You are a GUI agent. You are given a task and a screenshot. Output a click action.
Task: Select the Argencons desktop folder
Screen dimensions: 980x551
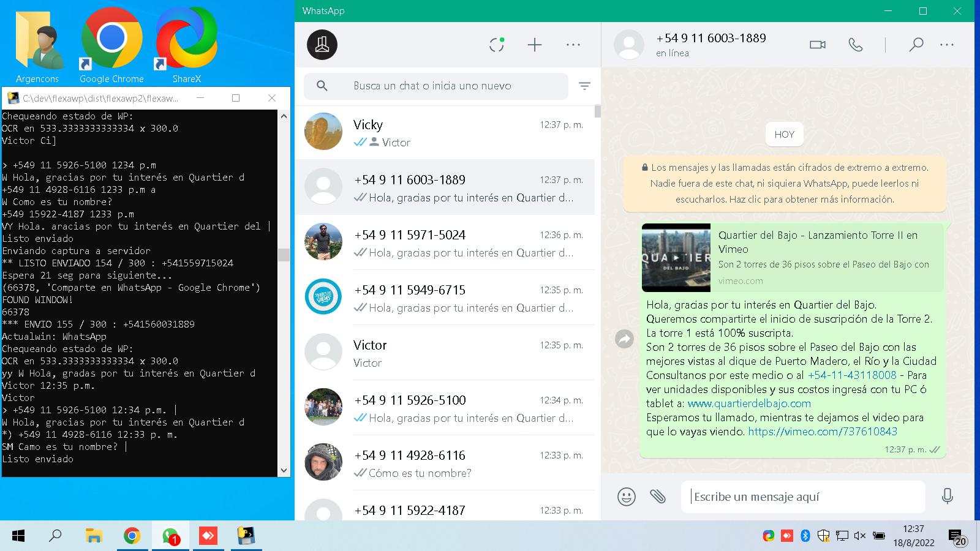click(x=38, y=47)
